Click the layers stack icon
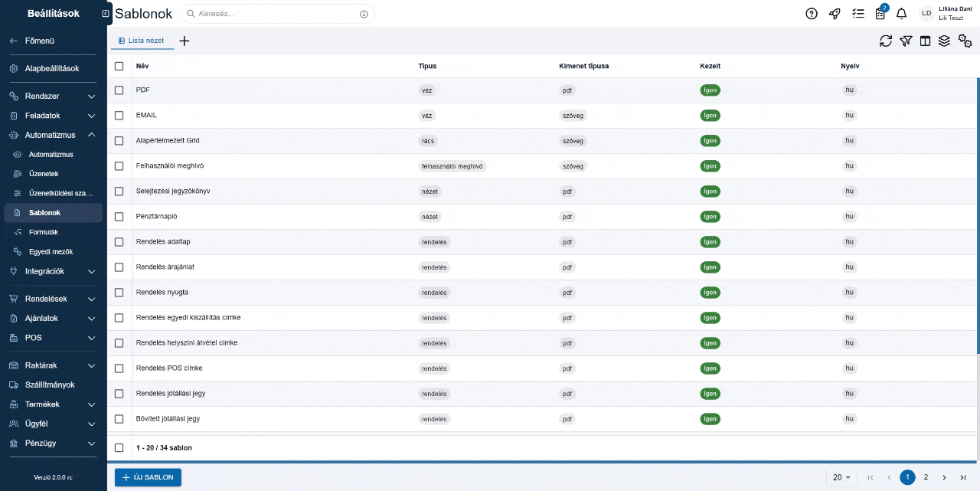Image resolution: width=980 pixels, height=491 pixels. (x=944, y=41)
